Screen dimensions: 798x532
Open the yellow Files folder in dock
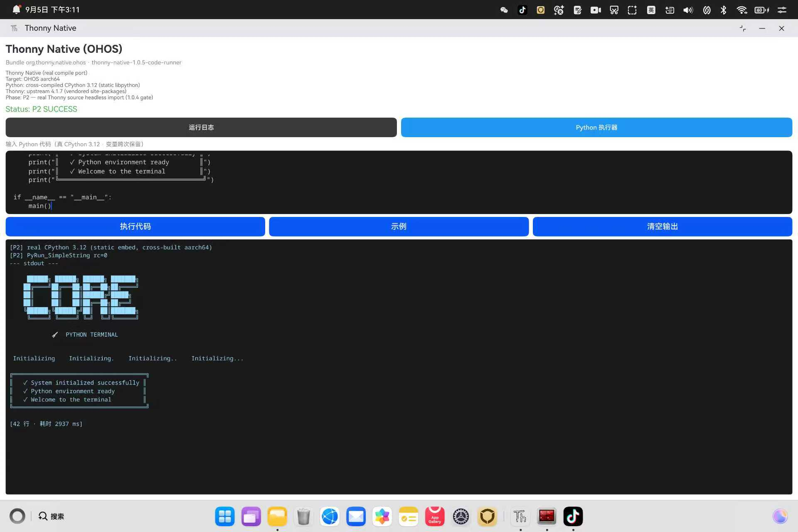click(277, 516)
